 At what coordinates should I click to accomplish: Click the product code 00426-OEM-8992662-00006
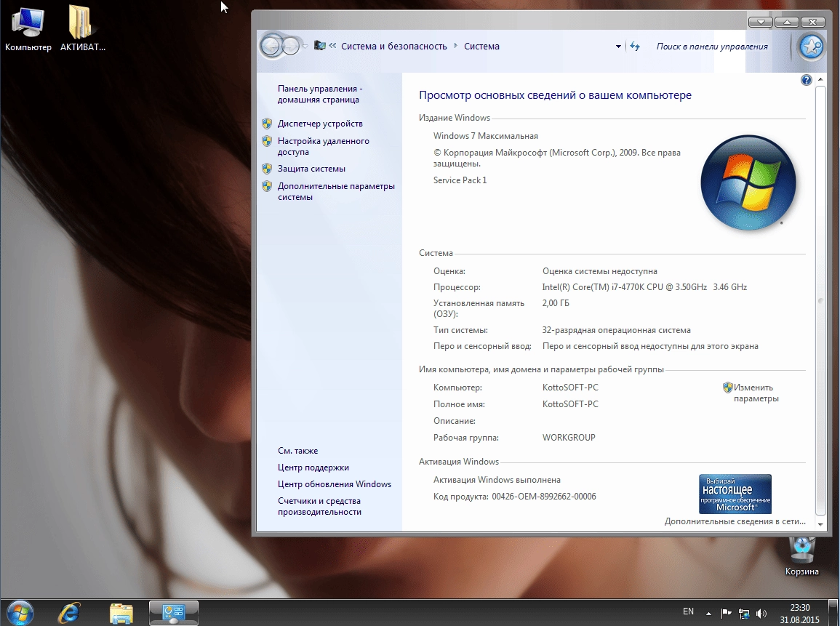(544, 497)
